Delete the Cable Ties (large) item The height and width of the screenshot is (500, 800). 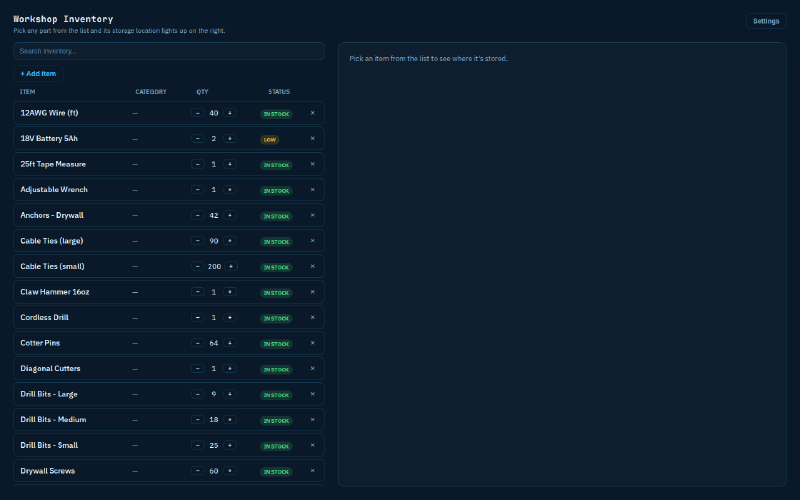(x=313, y=241)
